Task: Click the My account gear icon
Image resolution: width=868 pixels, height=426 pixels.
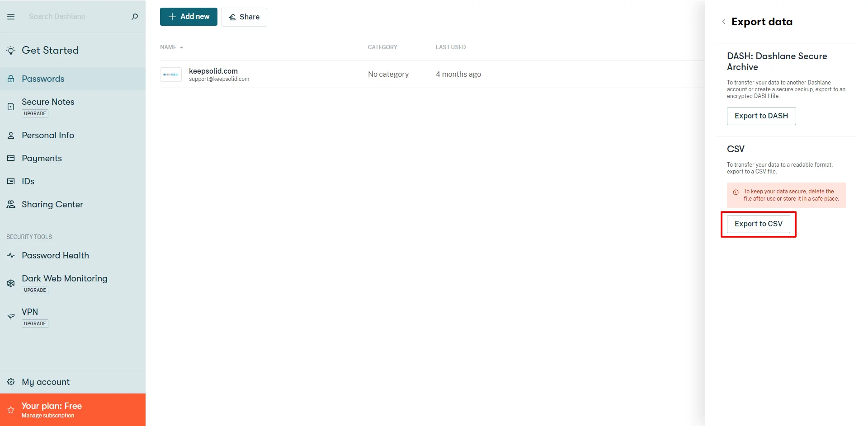Action: point(11,382)
